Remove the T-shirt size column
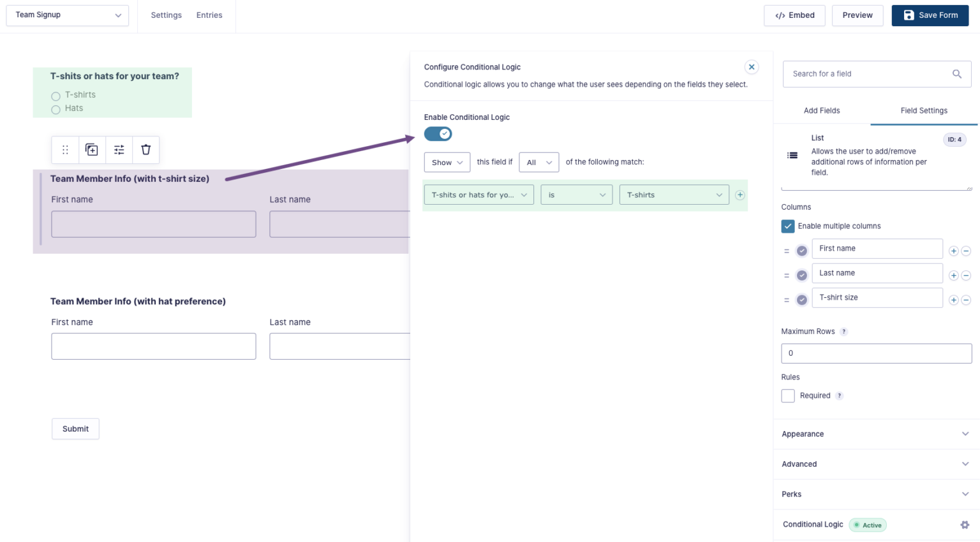Image resolution: width=980 pixels, height=542 pixels. coord(966,300)
